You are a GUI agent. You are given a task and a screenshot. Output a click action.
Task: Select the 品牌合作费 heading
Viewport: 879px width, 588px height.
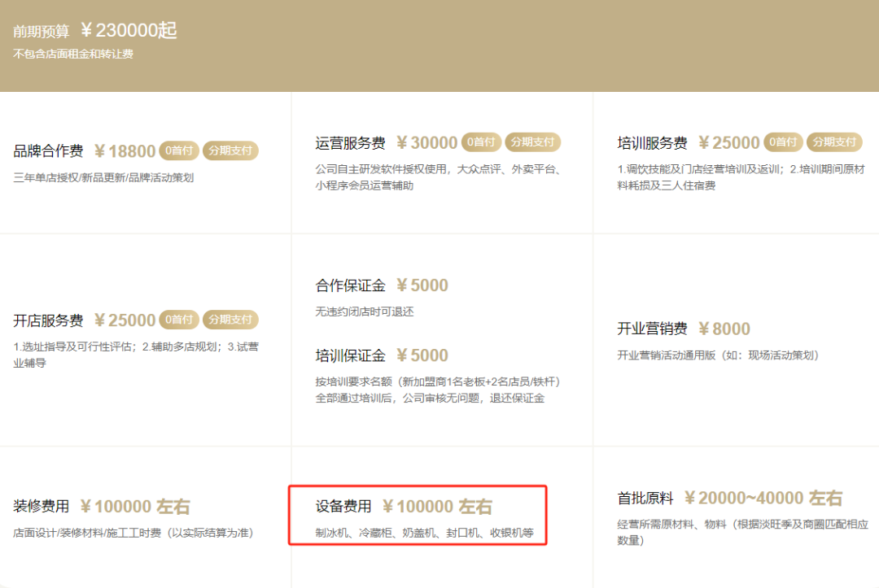tap(48, 151)
